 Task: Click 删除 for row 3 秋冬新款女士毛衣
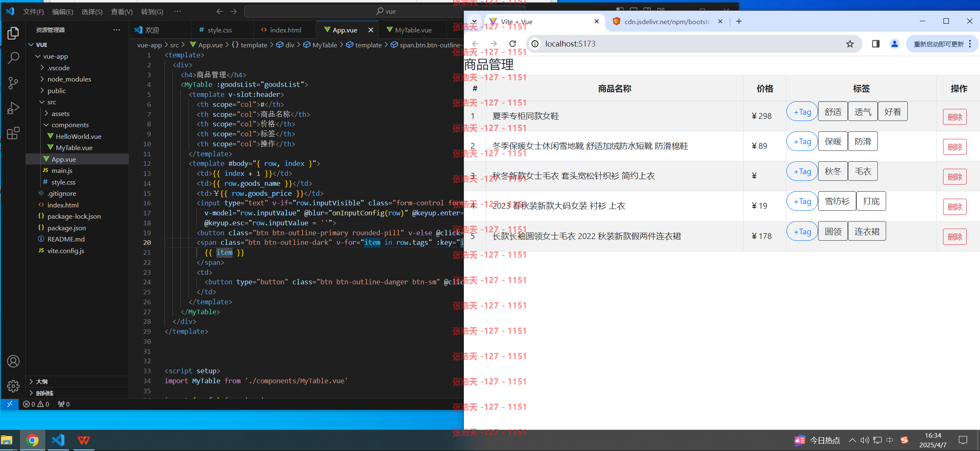pos(955,177)
